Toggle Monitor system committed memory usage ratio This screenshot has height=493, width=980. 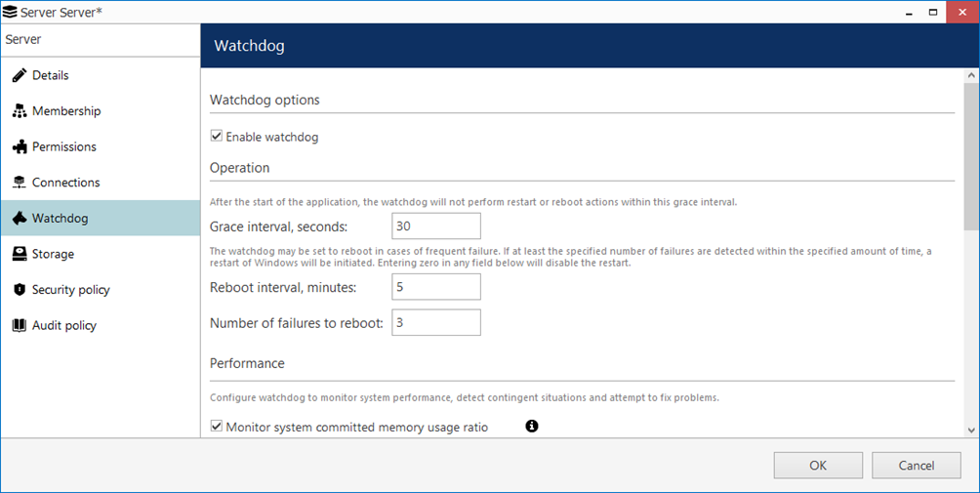(217, 427)
